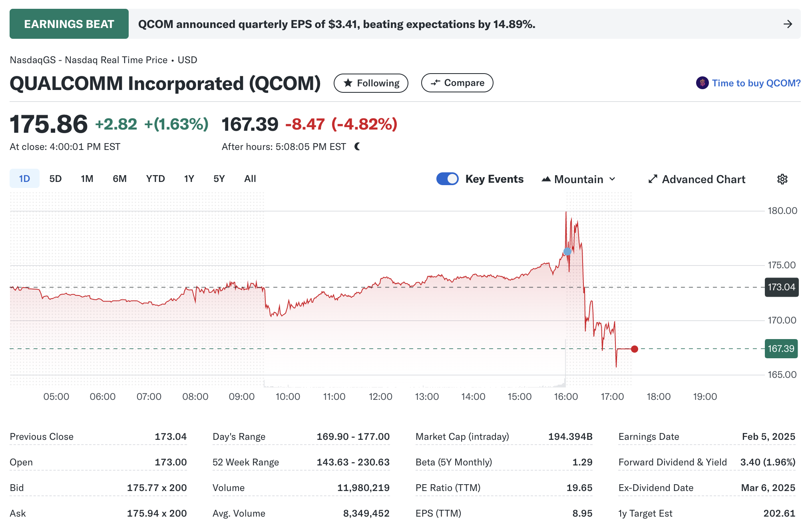Screen dimensions: 812x531
Task: Click the Advanced Chart expand icon
Action: click(x=653, y=179)
